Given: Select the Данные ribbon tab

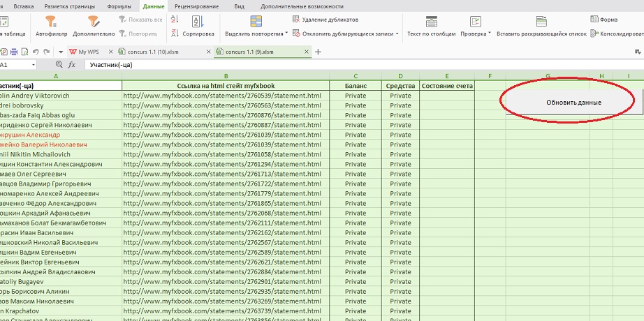Looking at the screenshot, I should tap(154, 6).
